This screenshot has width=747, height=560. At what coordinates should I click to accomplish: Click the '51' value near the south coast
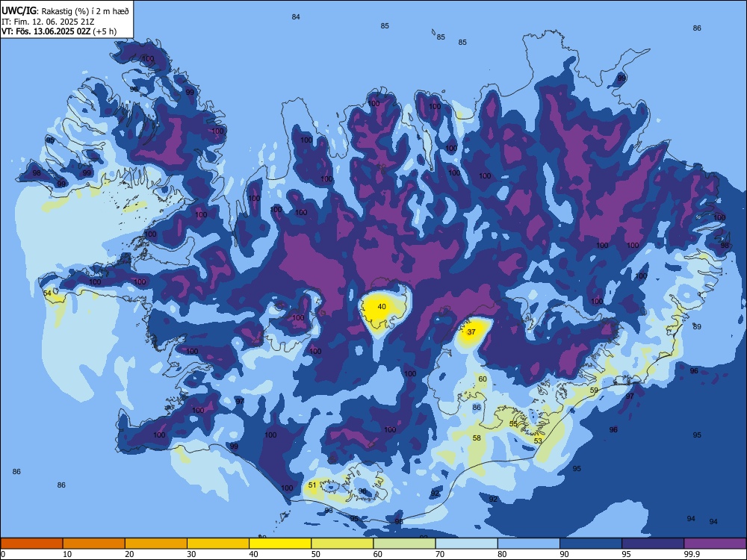click(x=312, y=485)
